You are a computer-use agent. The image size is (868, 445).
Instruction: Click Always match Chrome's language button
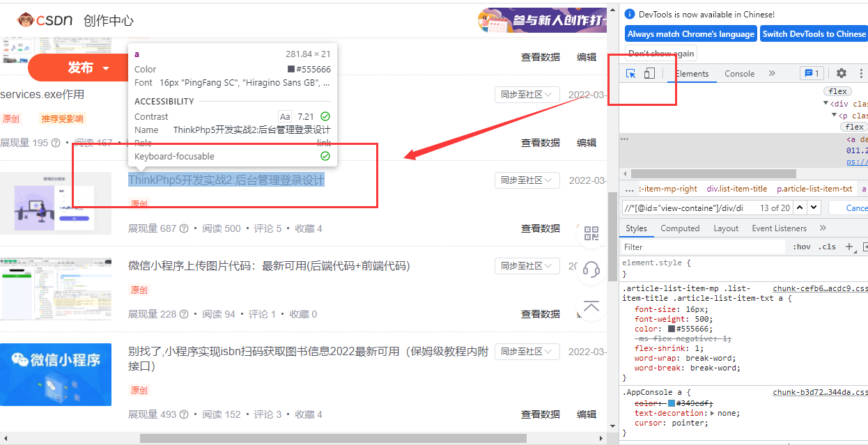tap(691, 34)
